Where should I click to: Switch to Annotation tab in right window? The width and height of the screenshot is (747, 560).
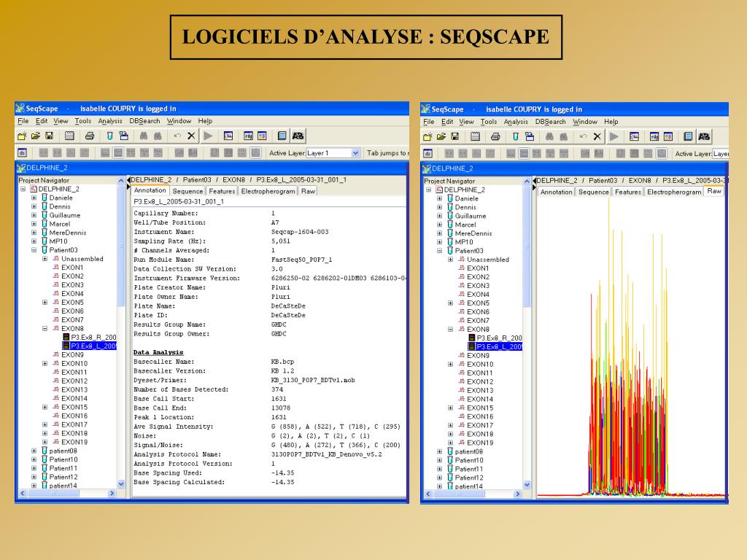pyautogui.click(x=556, y=192)
